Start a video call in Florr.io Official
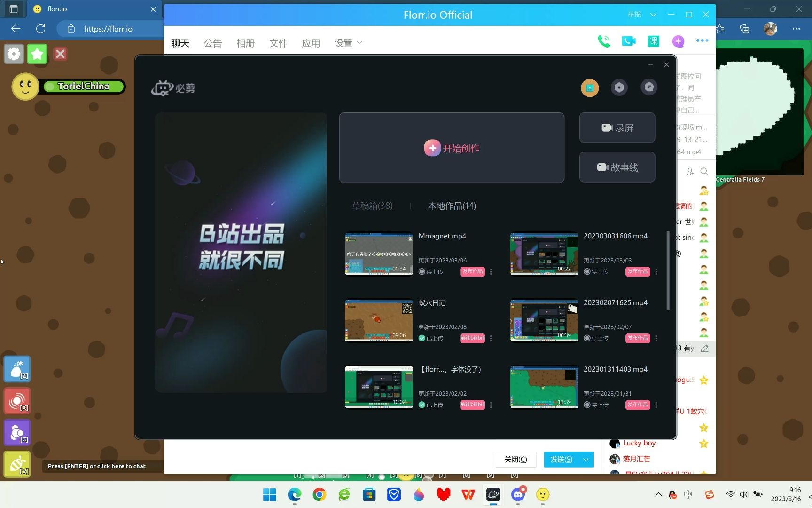Image resolution: width=812 pixels, height=508 pixels. click(629, 41)
